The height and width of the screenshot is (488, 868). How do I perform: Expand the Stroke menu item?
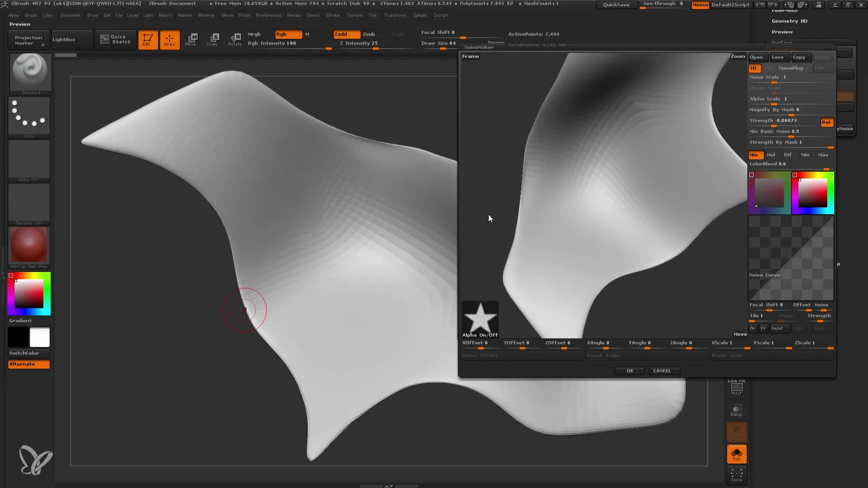click(333, 15)
